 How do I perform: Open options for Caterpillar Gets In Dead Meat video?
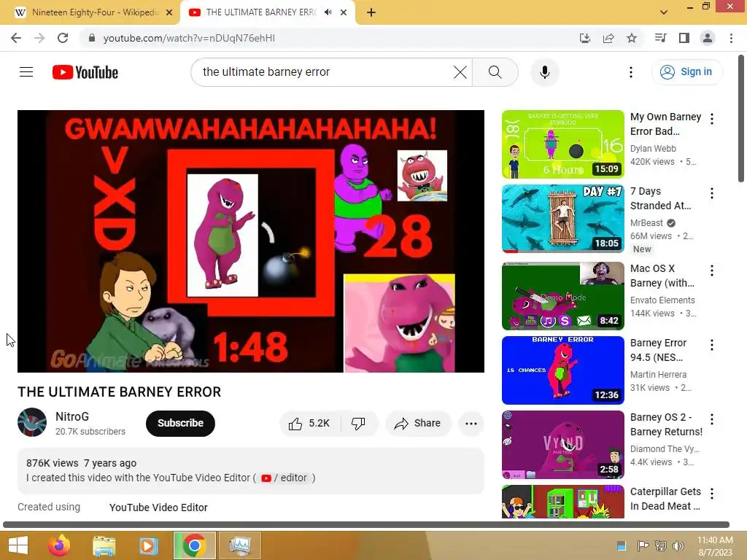712,494
